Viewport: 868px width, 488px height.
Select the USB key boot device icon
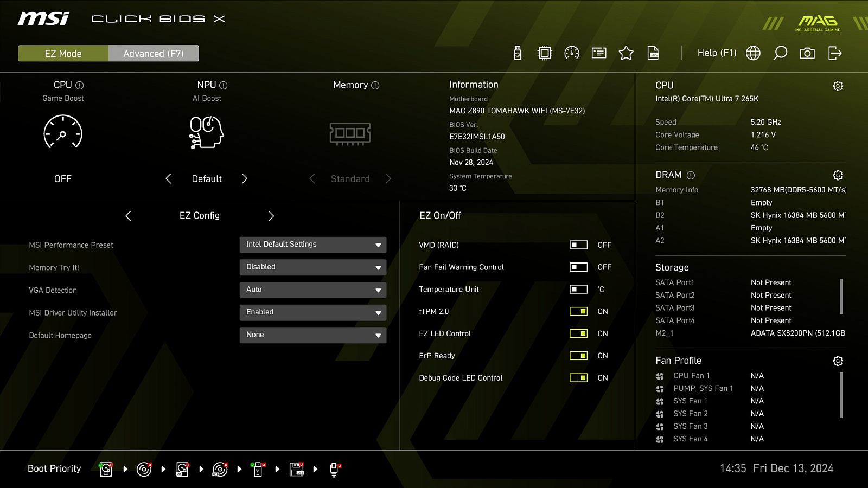tap(258, 469)
